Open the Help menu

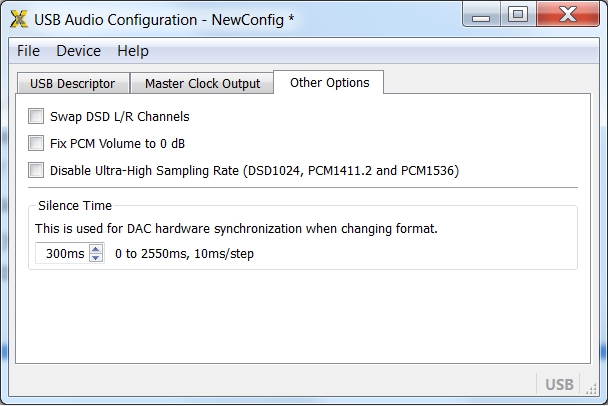pyautogui.click(x=132, y=51)
